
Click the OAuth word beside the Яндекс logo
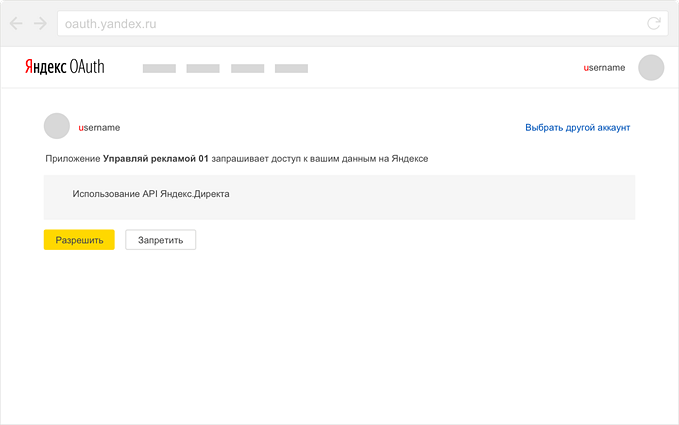pyautogui.click(x=87, y=67)
